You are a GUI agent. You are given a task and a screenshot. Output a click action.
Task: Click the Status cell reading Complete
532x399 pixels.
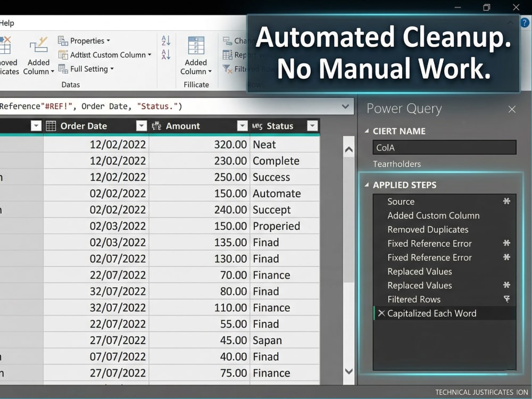pyautogui.click(x=285, y=161)
